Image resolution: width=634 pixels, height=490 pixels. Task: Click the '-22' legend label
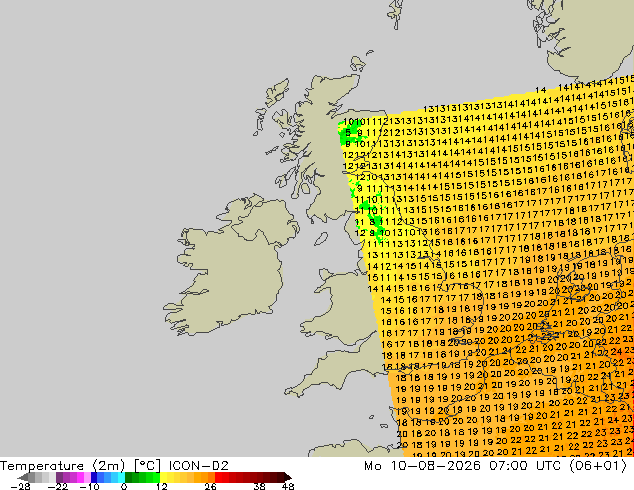coord(57,486)
